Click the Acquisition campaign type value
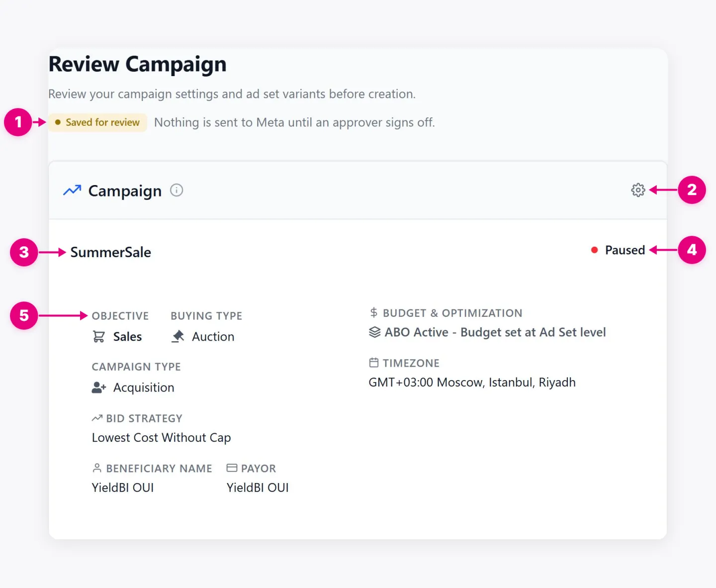 [144, 388]
